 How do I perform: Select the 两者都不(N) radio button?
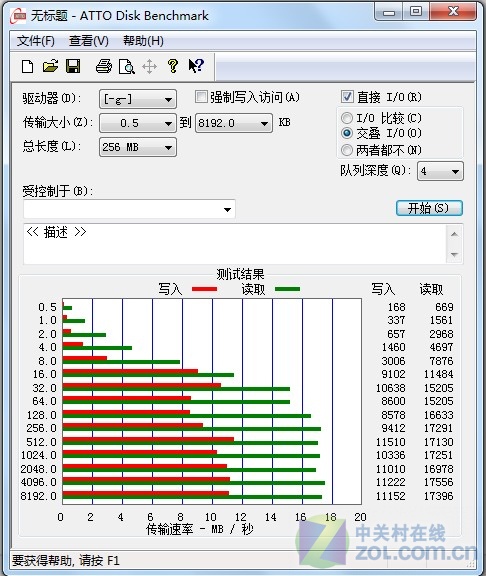(346, 150)
